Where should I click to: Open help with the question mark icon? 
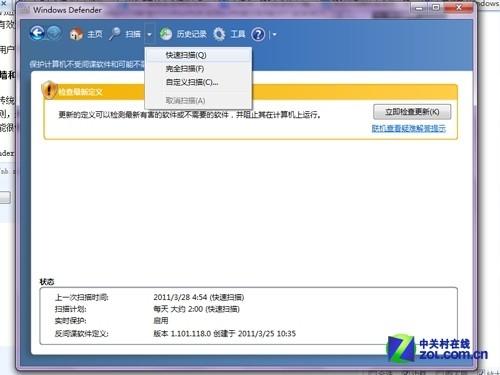click(x=258, y=34)
